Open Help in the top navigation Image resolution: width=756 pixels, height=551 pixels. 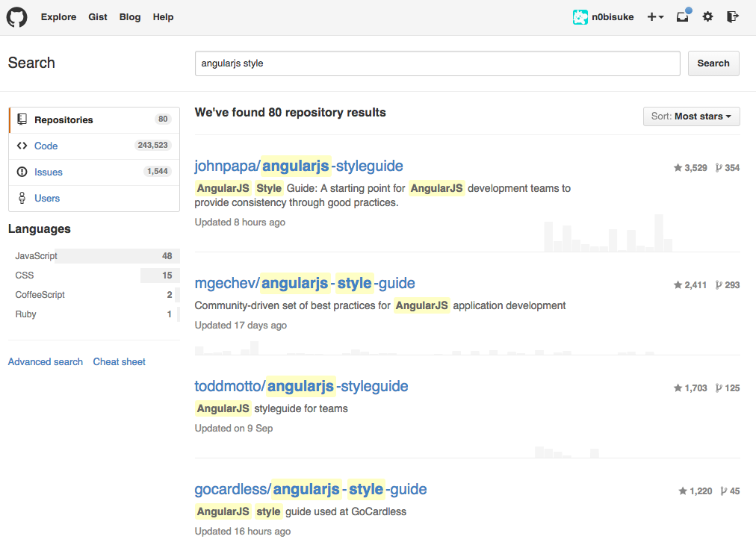pyautogui.click(x=163, y=17)
